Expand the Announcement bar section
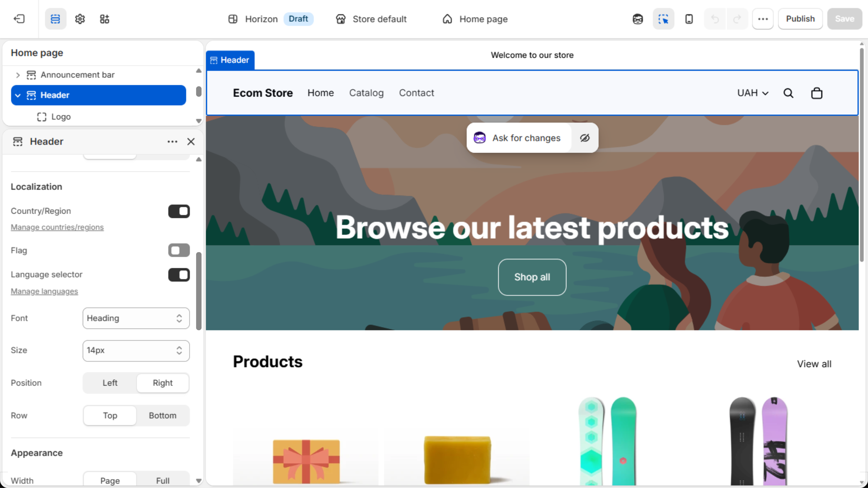Image resolution: width=868 pixels, height=488 pixels. tap(18, 75)
